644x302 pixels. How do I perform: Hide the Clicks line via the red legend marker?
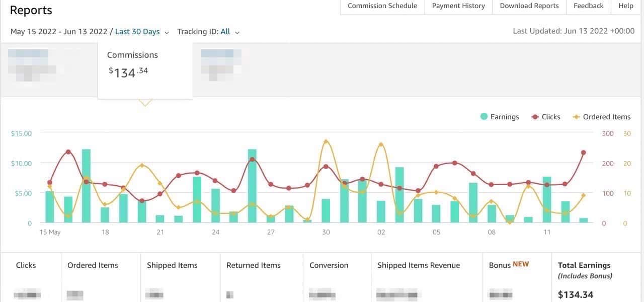coord(535,116)
